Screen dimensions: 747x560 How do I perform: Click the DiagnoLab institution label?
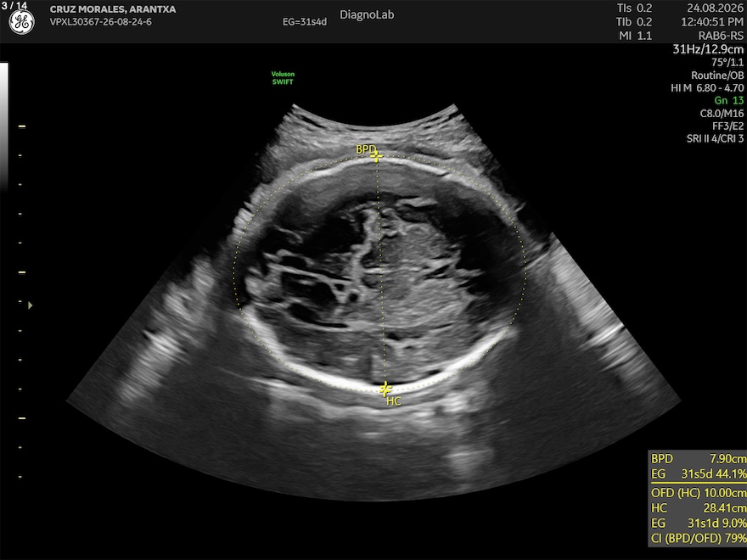(367, 14)
